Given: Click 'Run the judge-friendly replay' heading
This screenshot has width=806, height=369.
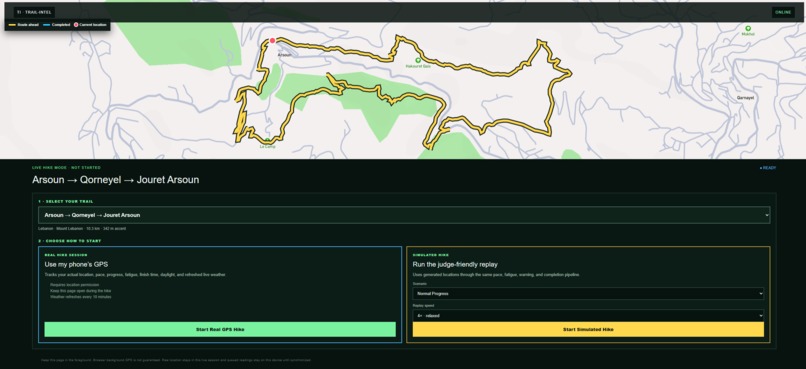Looking at the screenshot, I should coord(455,265).
